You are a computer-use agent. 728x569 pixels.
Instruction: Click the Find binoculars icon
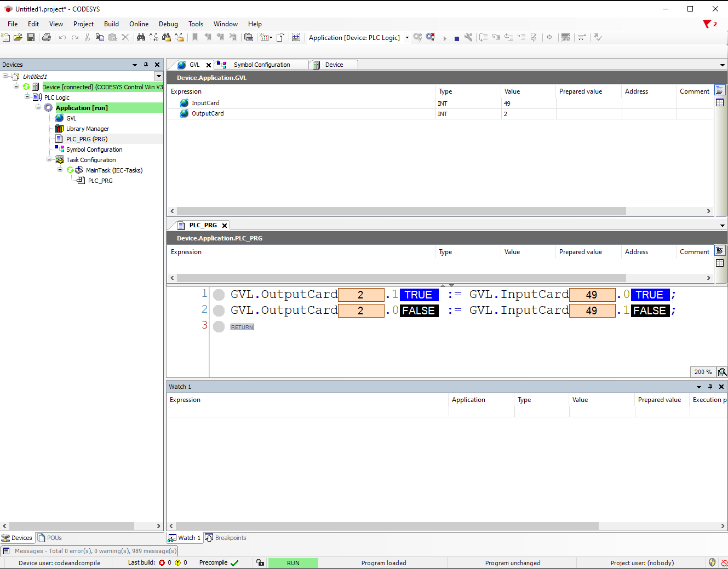pyautogui.click(x=141, y=37)
